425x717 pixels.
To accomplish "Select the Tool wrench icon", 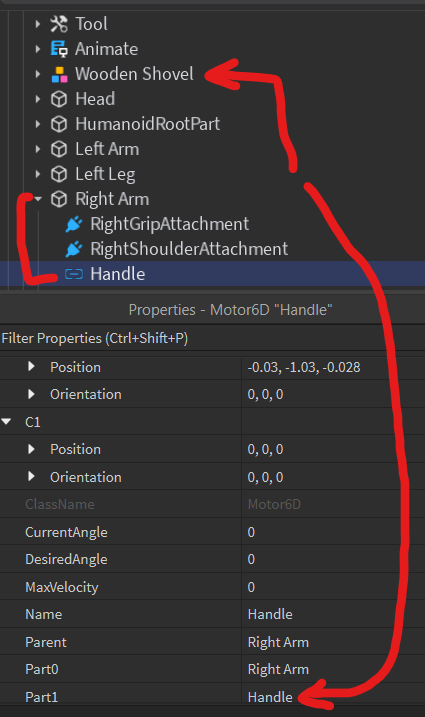I will point(59,24).
